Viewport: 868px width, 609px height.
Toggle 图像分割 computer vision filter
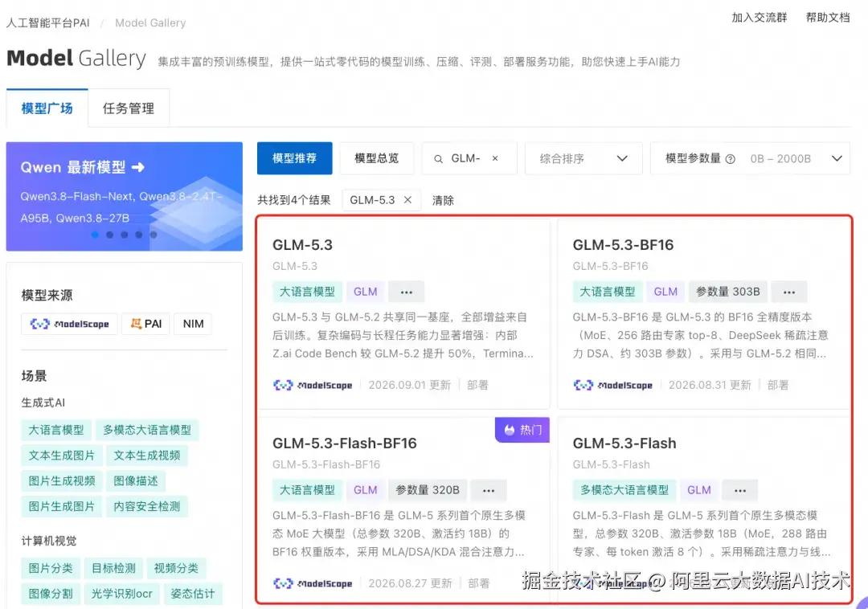coord(51,594)
